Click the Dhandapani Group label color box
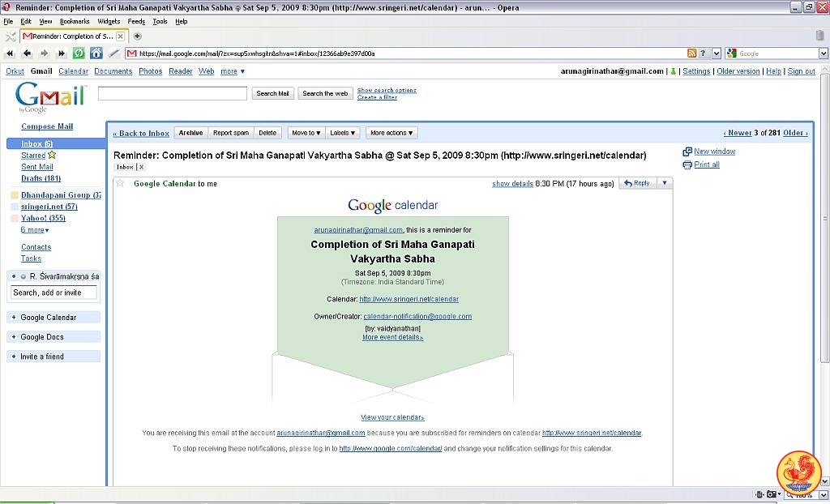The image size is (830, 504). pyautogui.click(x=15, y=194)
